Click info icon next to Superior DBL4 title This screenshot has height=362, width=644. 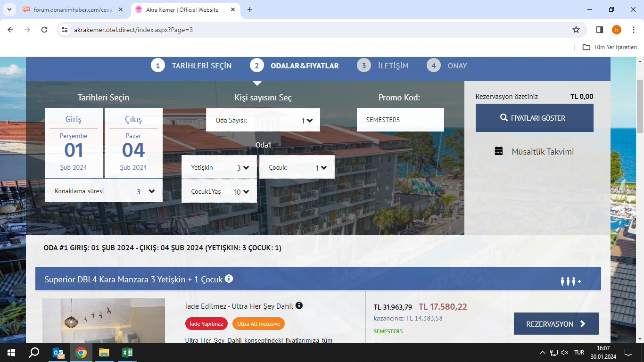(229, 279)
